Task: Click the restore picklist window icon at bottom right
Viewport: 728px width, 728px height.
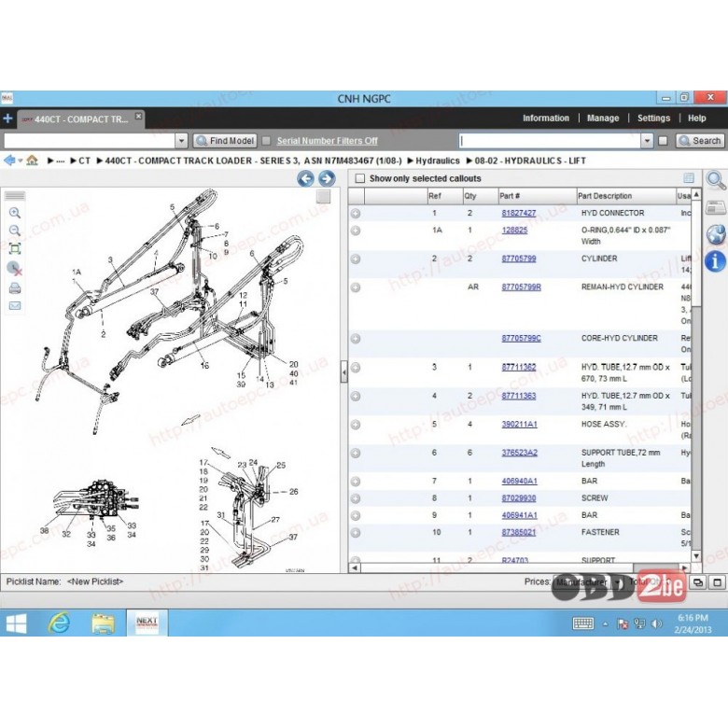Action: (x=698, y=582)
